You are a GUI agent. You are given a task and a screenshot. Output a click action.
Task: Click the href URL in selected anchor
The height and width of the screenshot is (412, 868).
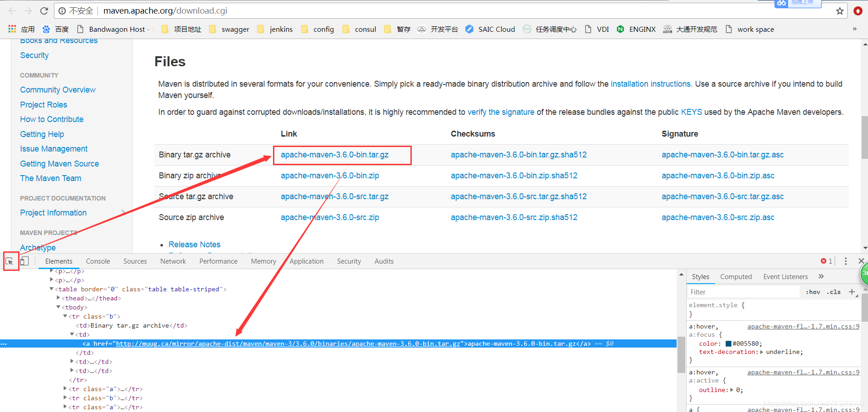(288, 343)
